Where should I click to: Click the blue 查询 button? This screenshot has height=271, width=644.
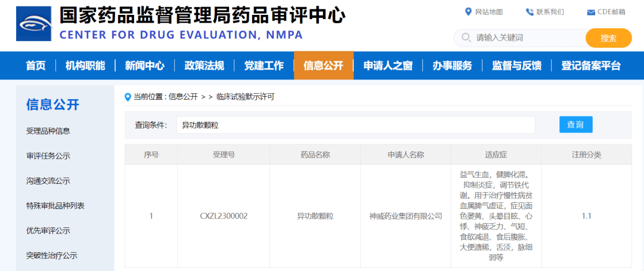(576, 125)
